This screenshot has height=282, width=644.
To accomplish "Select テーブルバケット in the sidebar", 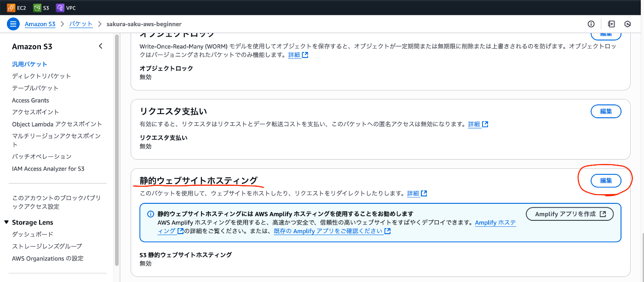I will point(35,88).
